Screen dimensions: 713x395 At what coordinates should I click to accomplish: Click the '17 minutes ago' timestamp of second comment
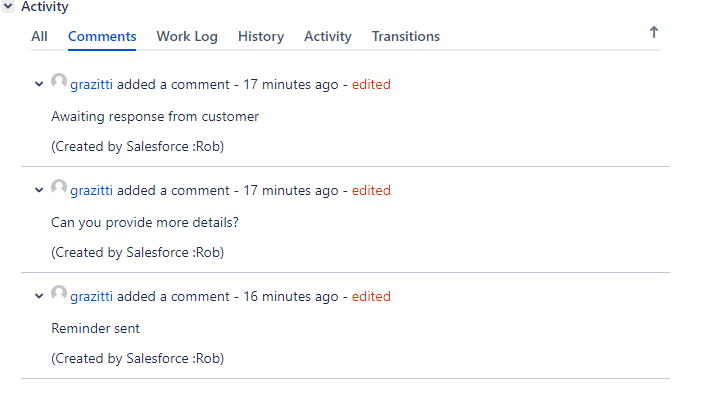point(291,190)
